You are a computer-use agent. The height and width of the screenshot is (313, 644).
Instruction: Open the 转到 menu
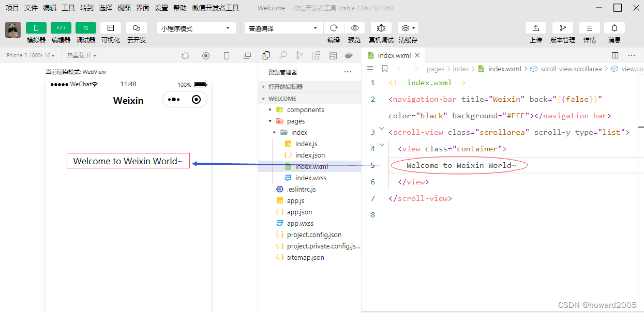87,8
